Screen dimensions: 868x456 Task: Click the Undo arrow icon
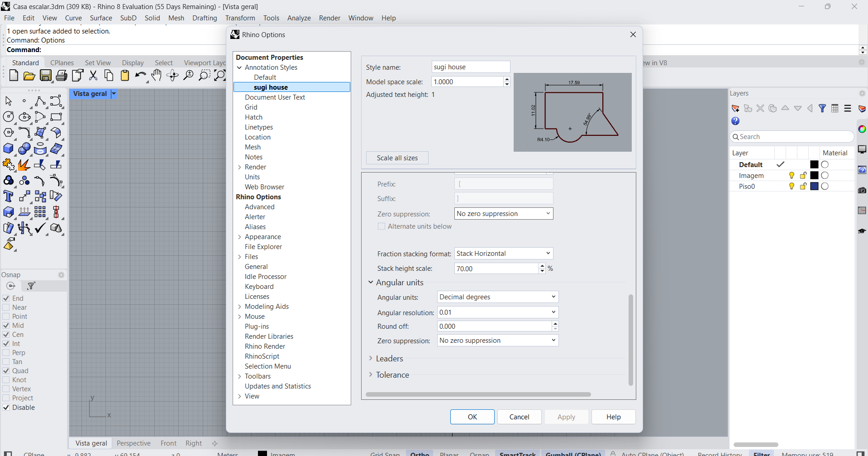[140, 76]
